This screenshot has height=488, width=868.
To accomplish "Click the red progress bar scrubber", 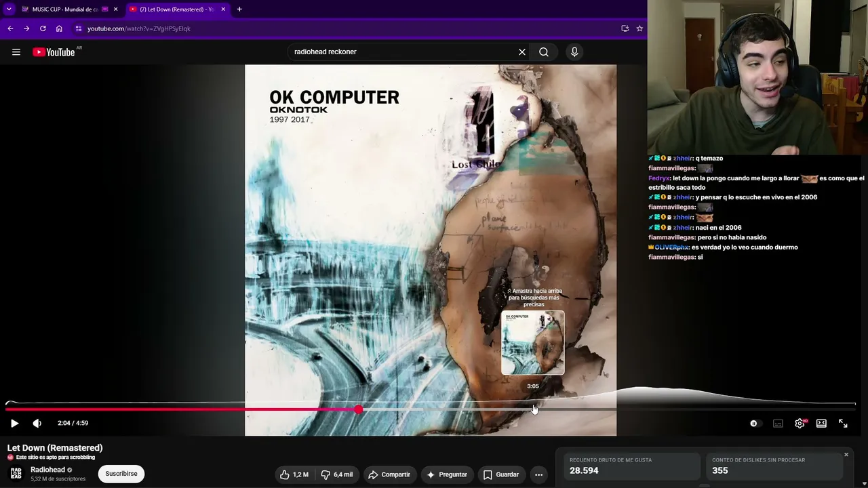I will coord(358,409).
